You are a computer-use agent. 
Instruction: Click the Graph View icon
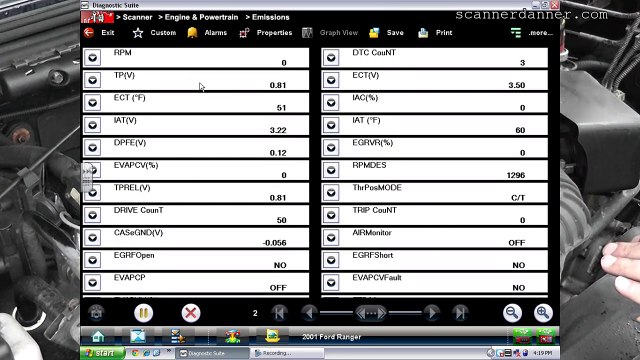coord(307,33)
